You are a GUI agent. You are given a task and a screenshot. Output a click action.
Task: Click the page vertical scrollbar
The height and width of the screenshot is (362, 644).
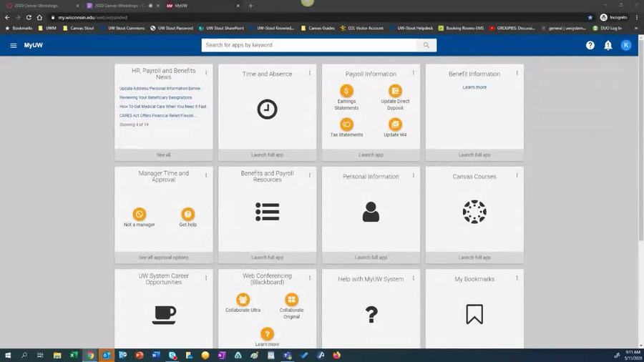click(640, 140)
